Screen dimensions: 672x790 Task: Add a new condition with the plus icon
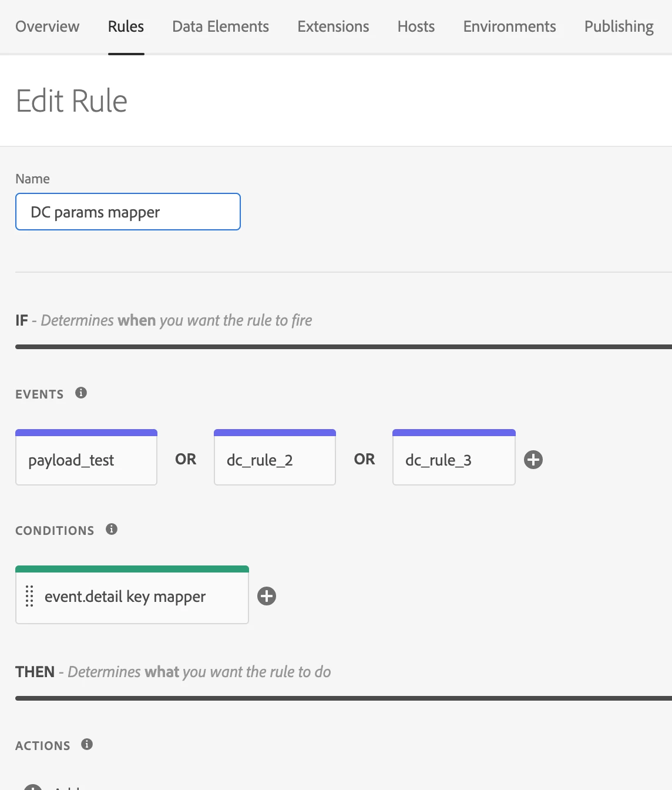[267, 596]
